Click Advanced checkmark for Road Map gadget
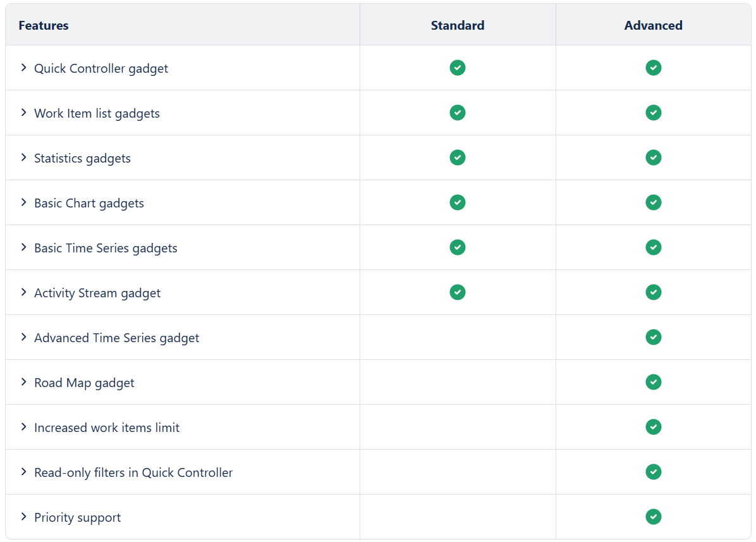 (654, 382)
